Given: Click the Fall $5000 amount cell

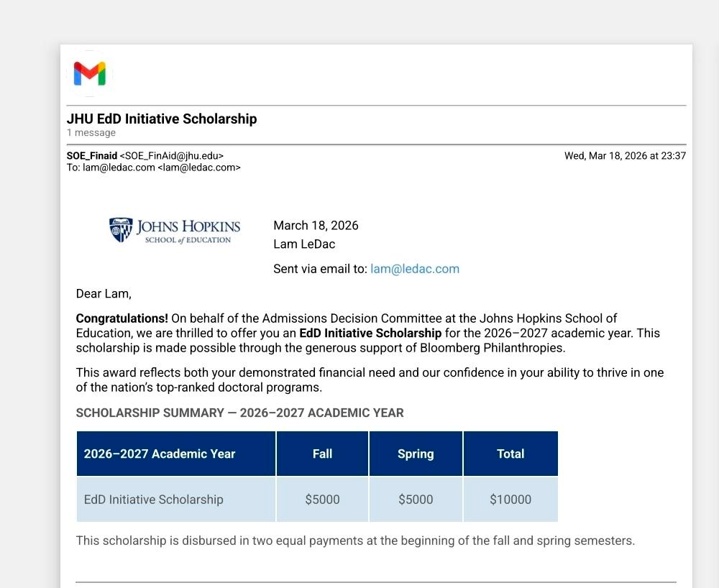Looking at the screenshot, I should click(x=322, y=500).
